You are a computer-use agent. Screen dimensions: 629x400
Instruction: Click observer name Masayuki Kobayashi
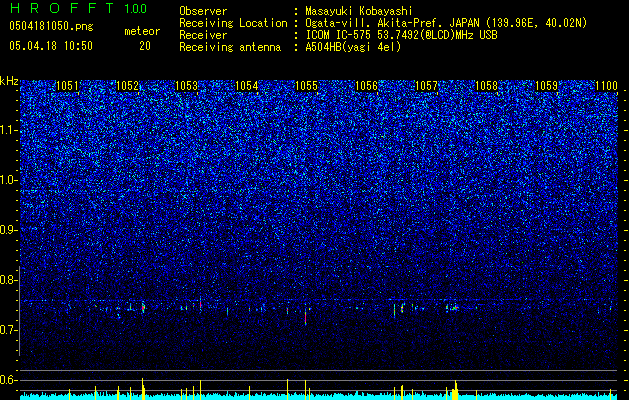tap(359, 12)
